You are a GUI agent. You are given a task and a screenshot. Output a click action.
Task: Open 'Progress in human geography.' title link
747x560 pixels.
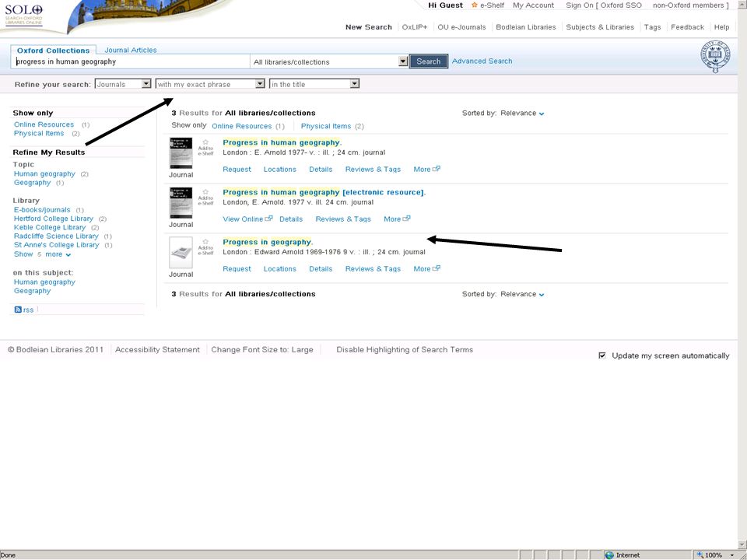click(282, 142)
